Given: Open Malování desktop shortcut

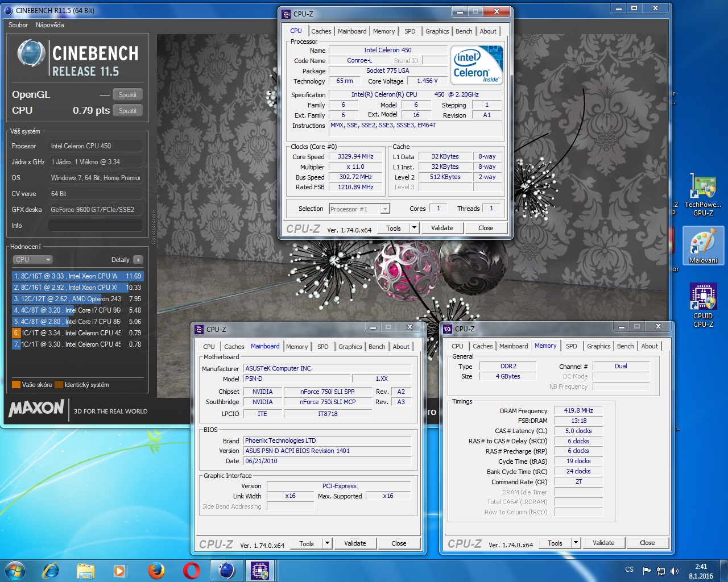Looking at the screenshot, I should (704, 246).
